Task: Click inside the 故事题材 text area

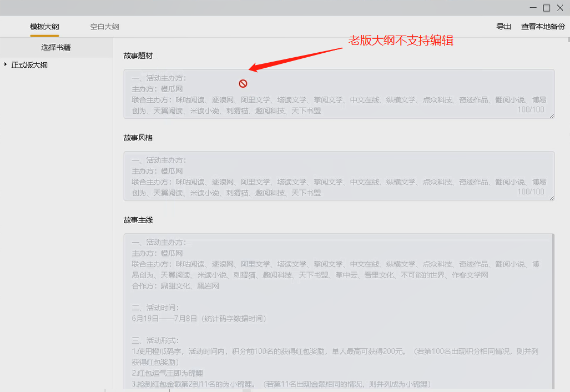Action: point(339,94)
